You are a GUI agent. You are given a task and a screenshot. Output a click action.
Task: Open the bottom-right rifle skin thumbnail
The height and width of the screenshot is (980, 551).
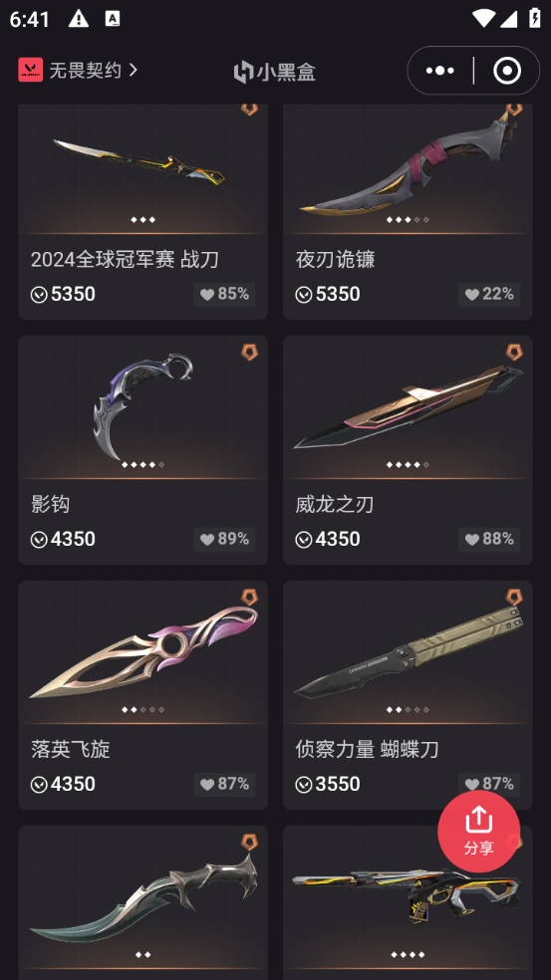(x=408, y=893)
